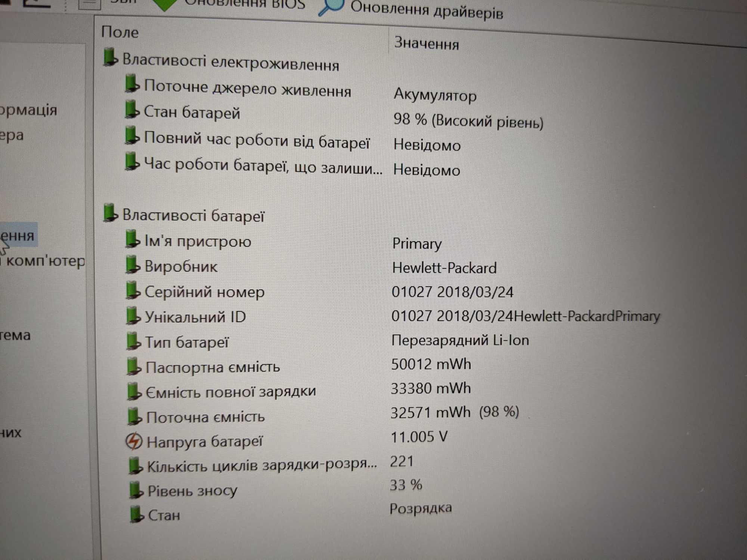Screen dimensions: 747x560
Task: Click icon next to Ємність повної зарядки
Action: tap(134, 392)
